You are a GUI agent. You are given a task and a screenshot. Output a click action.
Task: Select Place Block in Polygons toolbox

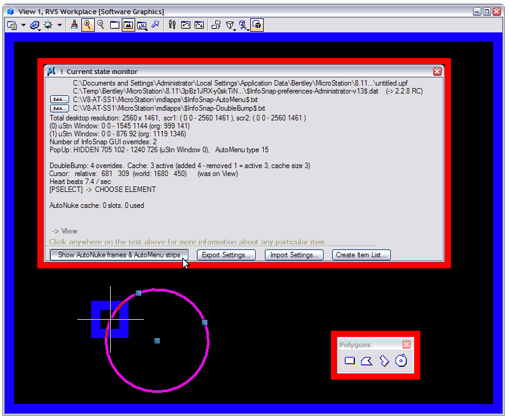click(349, 361)
